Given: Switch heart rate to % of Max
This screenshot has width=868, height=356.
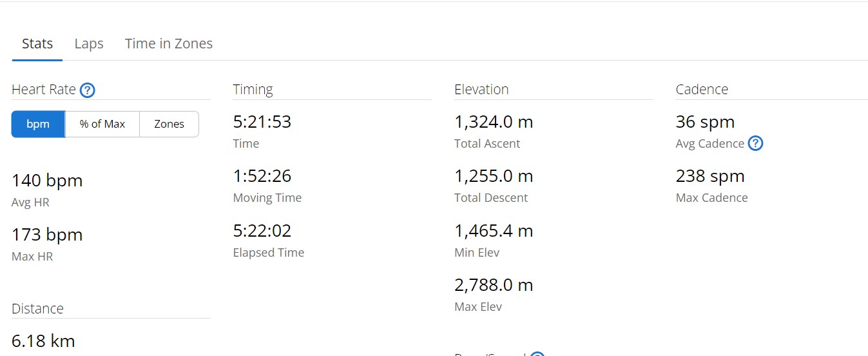Looking at the screenshot, I should (102, 124).
